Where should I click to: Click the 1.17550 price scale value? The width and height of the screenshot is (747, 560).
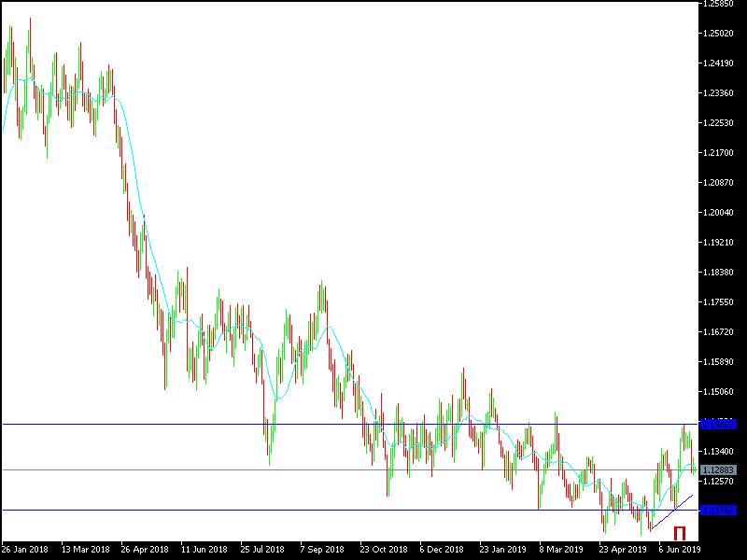[x=718, y=302]
